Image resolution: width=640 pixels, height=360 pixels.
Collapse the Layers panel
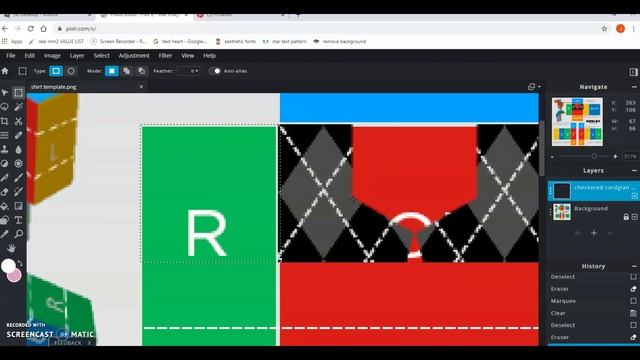634,171
